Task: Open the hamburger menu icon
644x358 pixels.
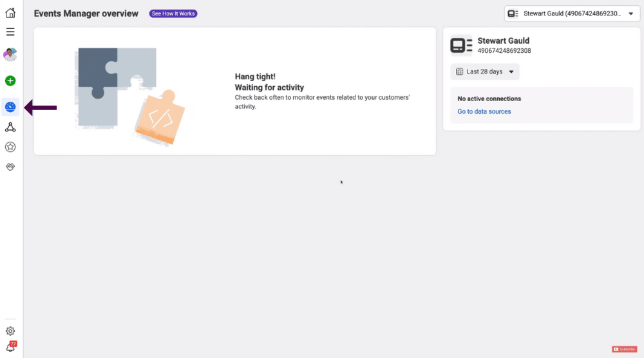Action: tap(10, 32)
